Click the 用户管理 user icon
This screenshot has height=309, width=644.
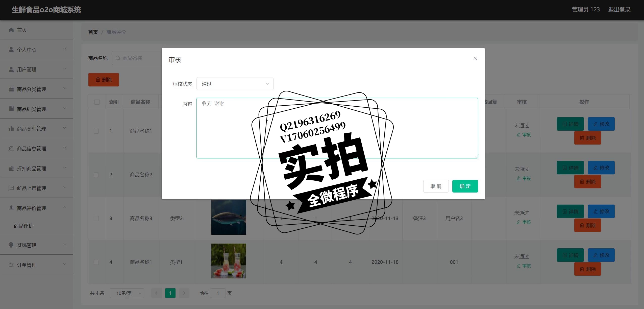tap(11, 69)
